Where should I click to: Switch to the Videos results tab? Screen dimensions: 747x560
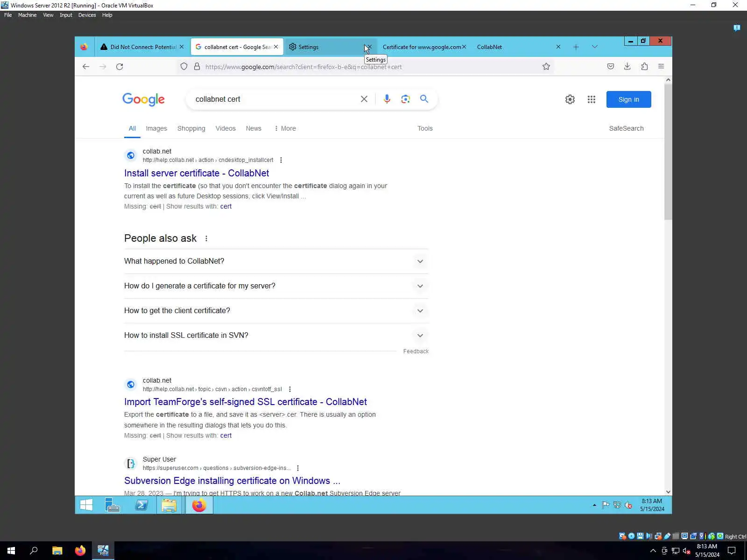click(x=226, y=128)
